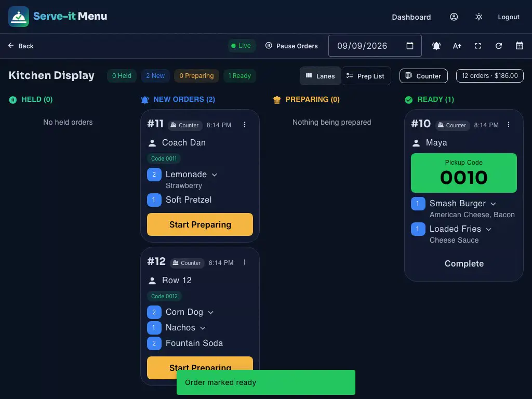Expand Lemonade item details
This screenshot has width=532, height=399.
[x=215, y=175]
